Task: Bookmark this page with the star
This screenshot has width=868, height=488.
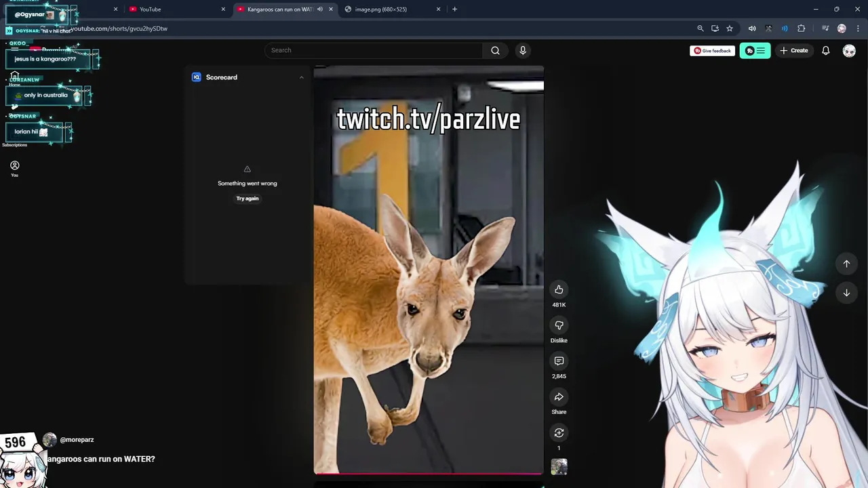Action: pos(730,28)
